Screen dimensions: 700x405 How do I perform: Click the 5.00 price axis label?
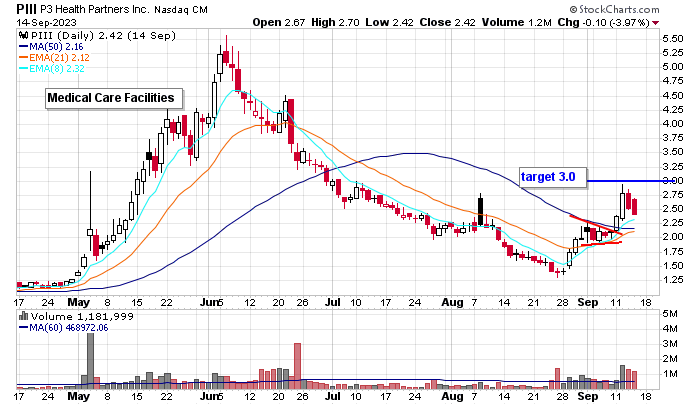[x=673, y=67]
